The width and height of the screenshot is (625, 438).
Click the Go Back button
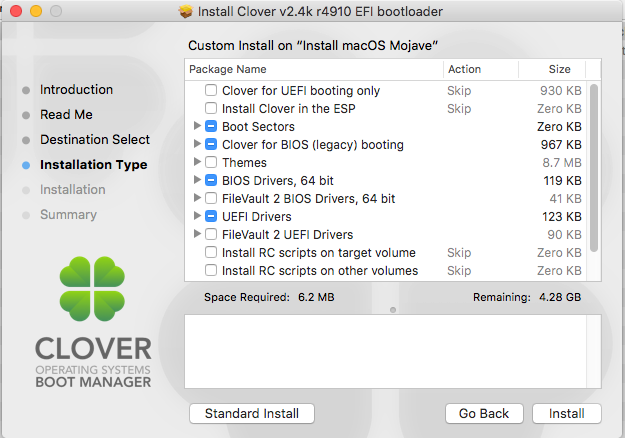click(x=484, y=413)
